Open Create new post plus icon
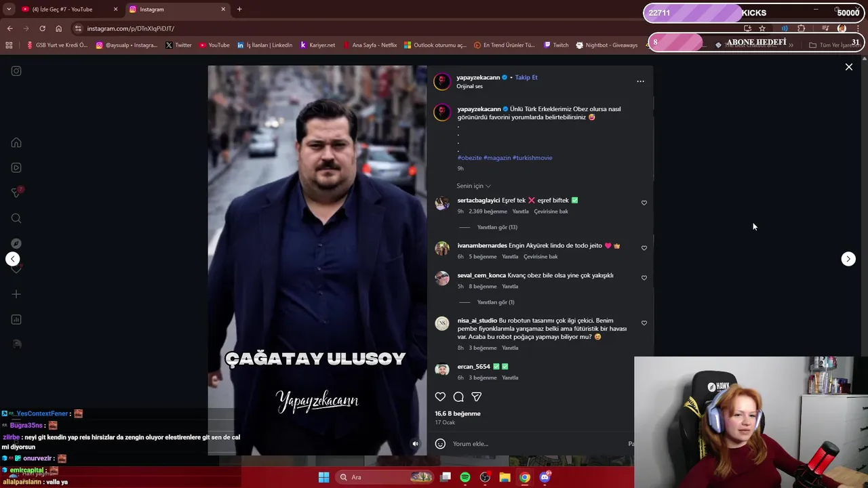 click(x=16, y=294)
